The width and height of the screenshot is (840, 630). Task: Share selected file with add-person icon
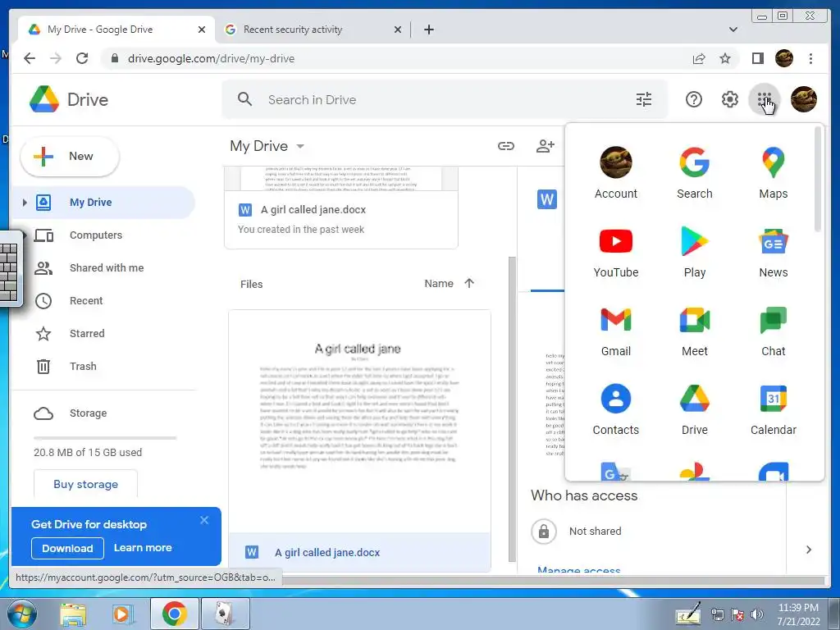point(545,146)
